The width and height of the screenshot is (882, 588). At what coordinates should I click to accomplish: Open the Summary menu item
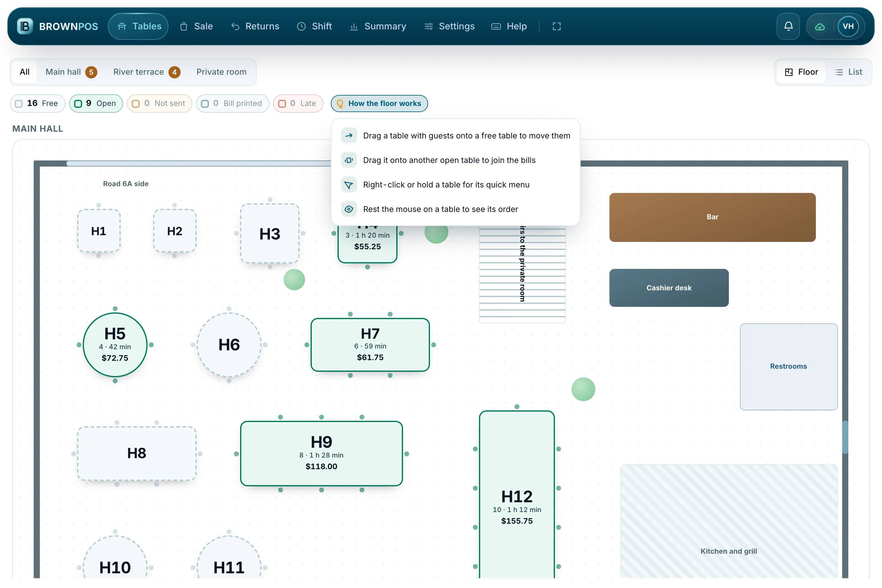tap(378, 26)
